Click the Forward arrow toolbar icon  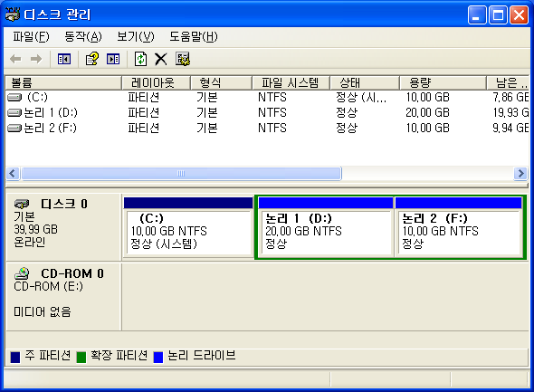click(x=36, y=59)
